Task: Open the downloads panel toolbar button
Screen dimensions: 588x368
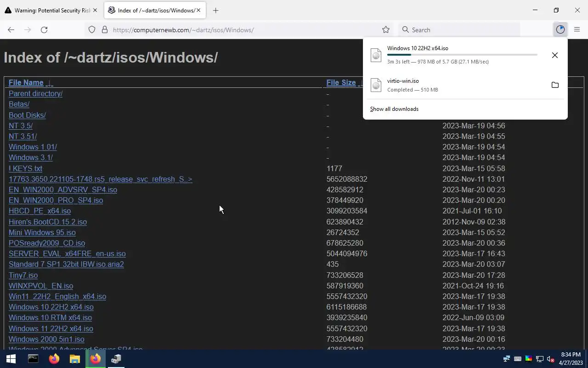Action: [560, 29]
